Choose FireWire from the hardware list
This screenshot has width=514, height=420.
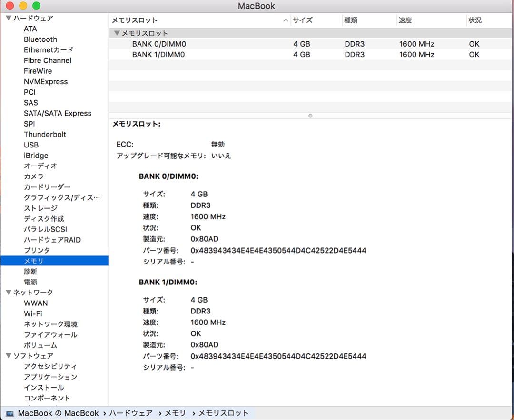click(x=38, y=71)
